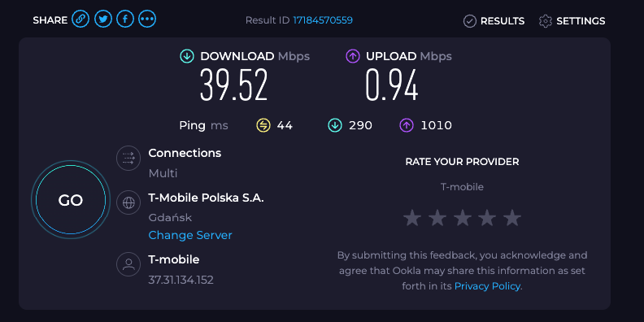This screenshot has width=644, height=322.
Task: Open result ID 17184570559 link
Action: click(x=323, y=20)
